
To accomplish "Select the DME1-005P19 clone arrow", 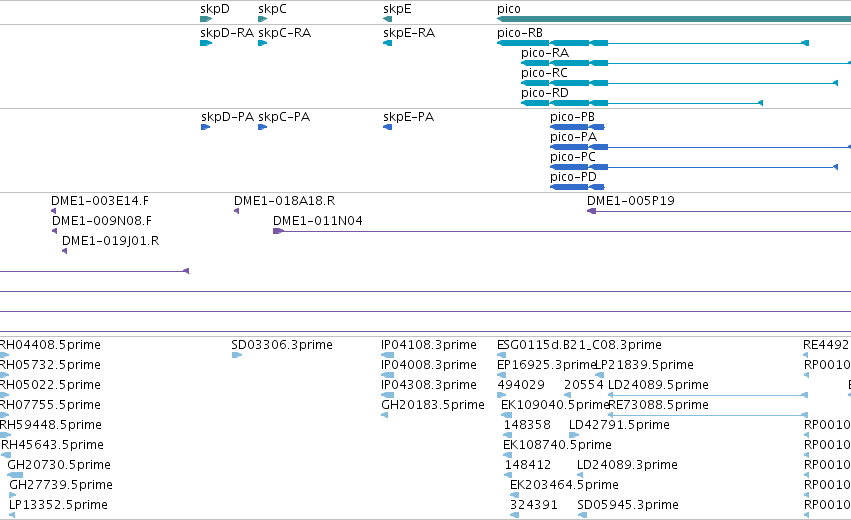I will (x=592, y=211).
